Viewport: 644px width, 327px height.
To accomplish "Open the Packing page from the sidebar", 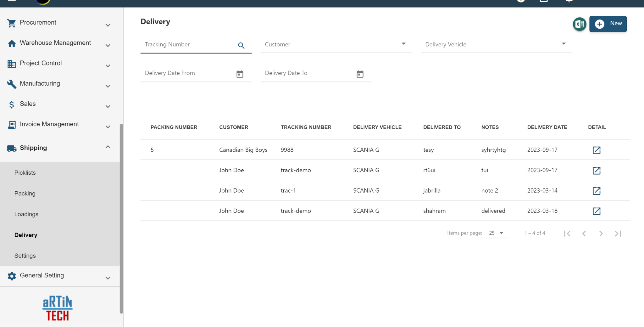I will 25,193.
